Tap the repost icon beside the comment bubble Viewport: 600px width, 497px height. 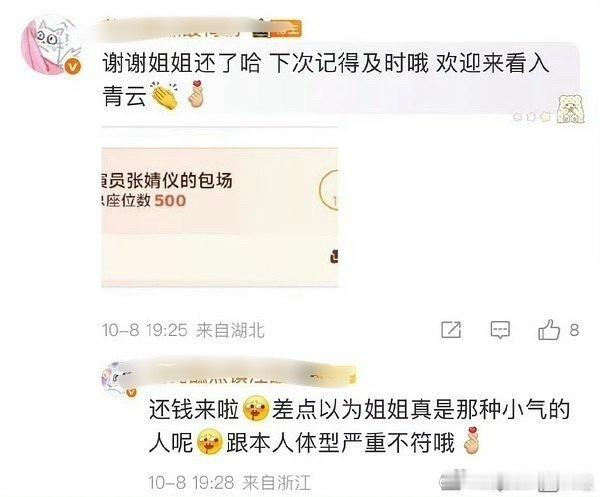tap(451, 329)
